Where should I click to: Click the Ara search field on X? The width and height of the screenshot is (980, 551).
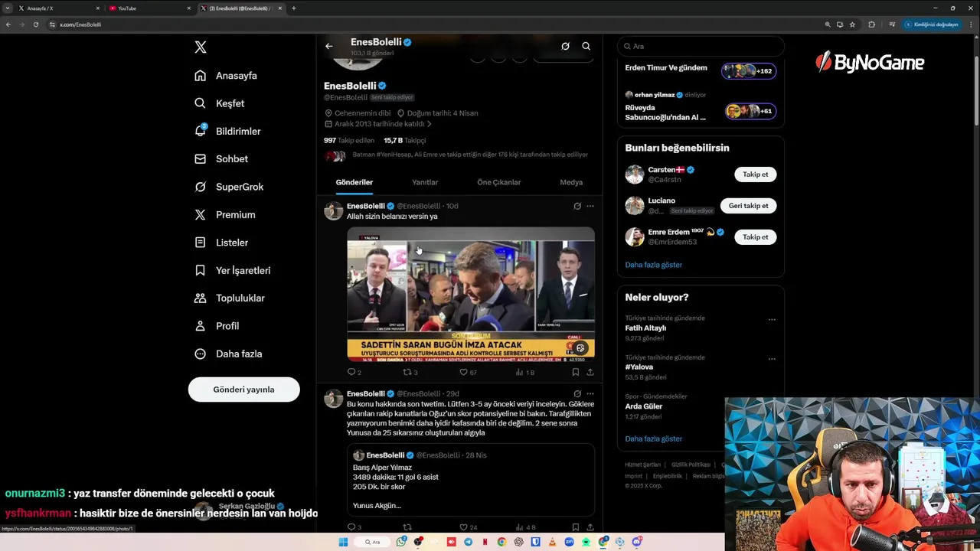[701, 46]
